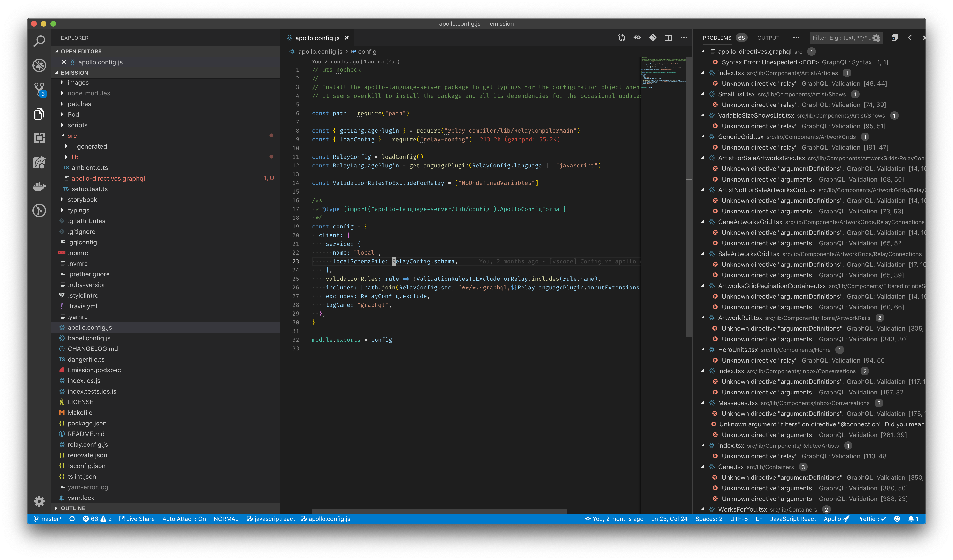Screen dimensions: 953x560
Task: Click the compare changes icon in editor toolbar
Action: (621, 38)
